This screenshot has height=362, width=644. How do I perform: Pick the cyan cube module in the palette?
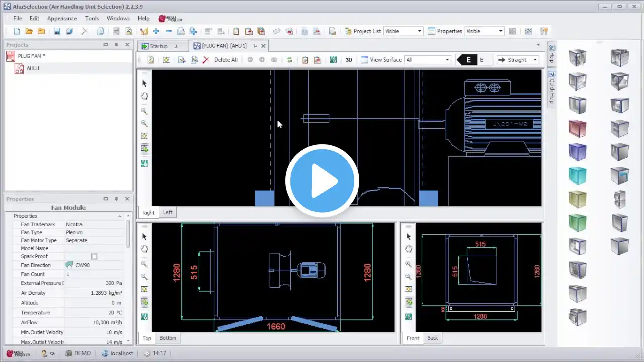pyautogui.click(x=577, y=175)
